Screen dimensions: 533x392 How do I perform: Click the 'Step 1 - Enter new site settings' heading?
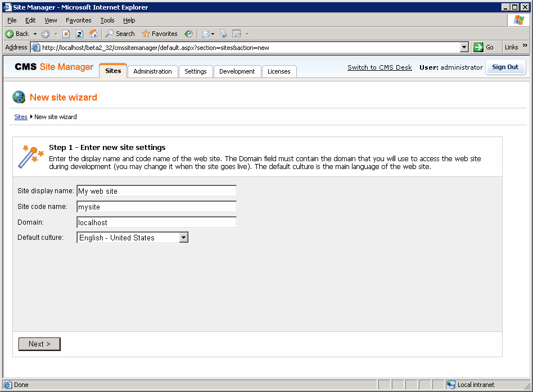tap(107, 148)
